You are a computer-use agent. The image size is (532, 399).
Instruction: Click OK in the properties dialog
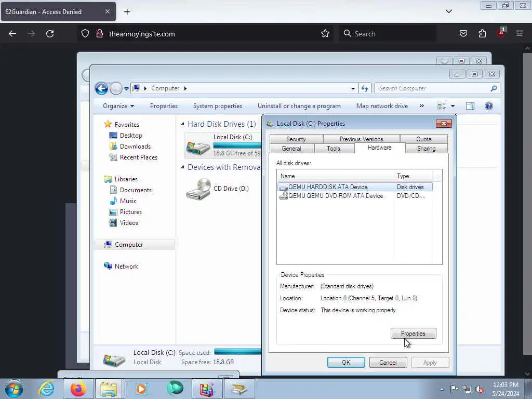pos(346,362)
